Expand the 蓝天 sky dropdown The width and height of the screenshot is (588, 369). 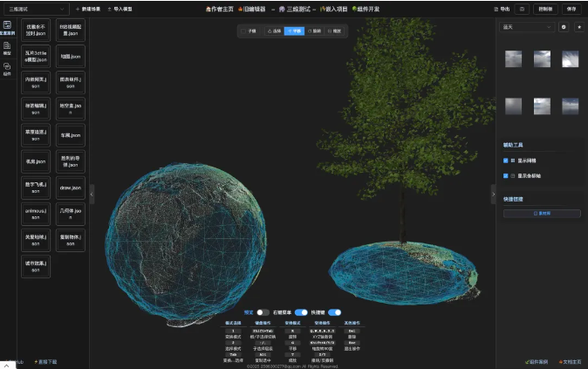(x=527, y=27)
